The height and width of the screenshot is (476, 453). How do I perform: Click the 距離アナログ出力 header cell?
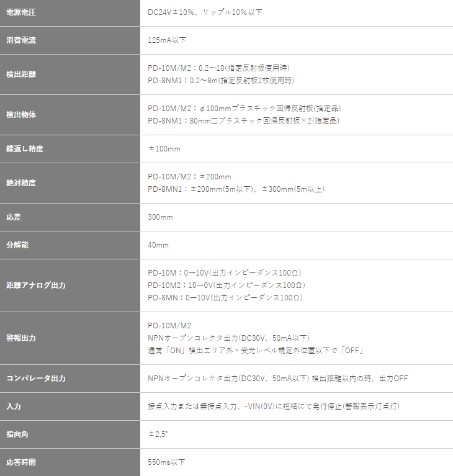pos(35,285)
